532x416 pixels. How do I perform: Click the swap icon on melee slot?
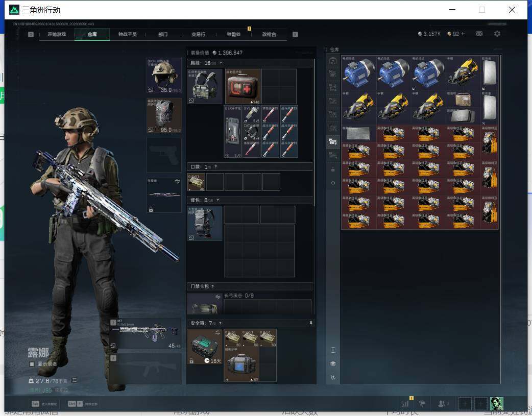(x=177, y=182)
